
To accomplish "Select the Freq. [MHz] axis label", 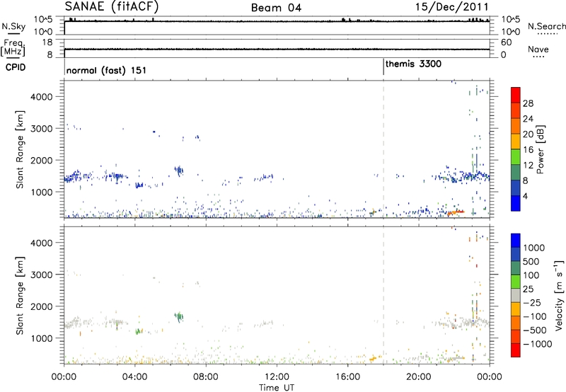I will tap(13, 48).
